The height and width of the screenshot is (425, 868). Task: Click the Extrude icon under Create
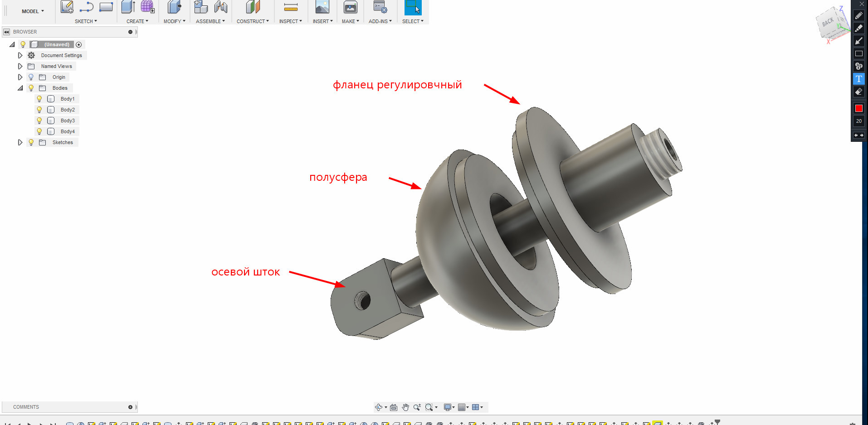pyautogui.click(x=128, y=7)
